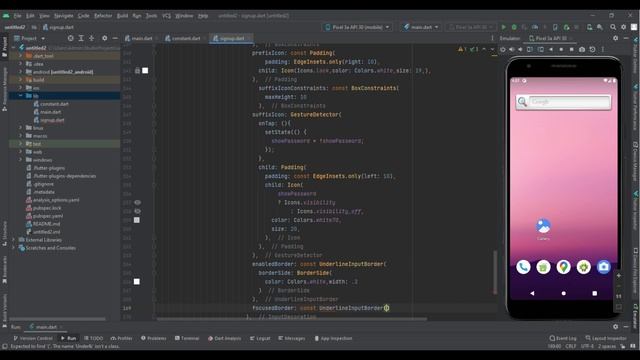Switch to main.dart editor tab
640x360 pixels.
click(141, 38)
